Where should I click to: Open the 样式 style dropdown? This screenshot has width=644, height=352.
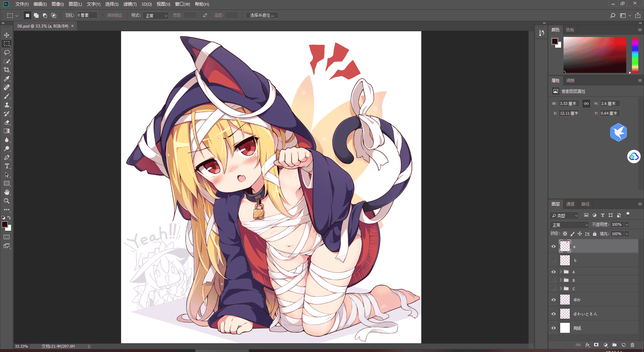(156, 15)
